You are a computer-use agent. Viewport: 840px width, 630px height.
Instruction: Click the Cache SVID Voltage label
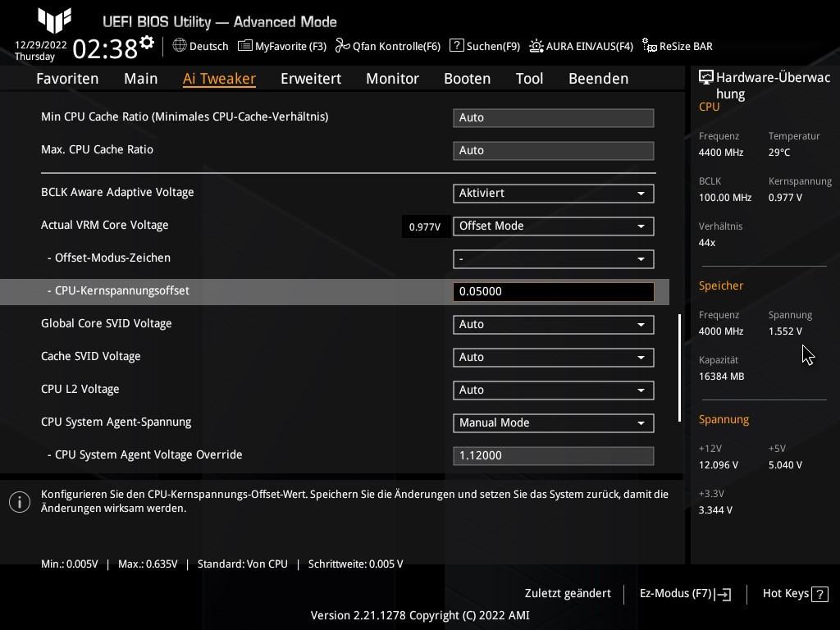[x=90, y=356]
